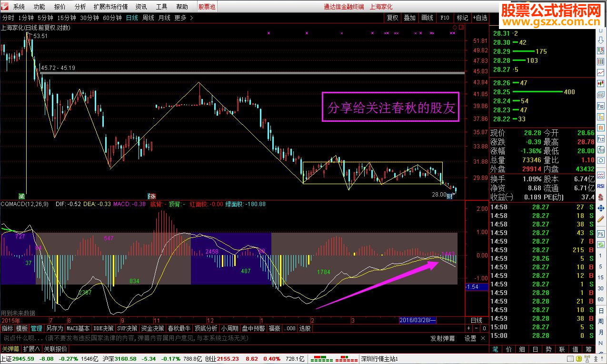Image resolution: width=607 pixels, height=364 pixels.
Task: Click the F10 button in chart toolbar
Action: tap(445, 18)
